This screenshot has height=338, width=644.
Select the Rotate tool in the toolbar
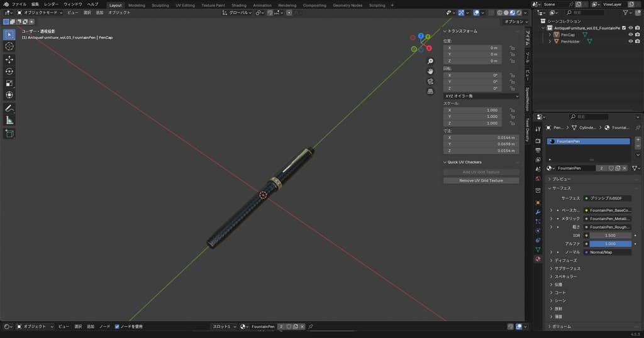coord(9,71)
